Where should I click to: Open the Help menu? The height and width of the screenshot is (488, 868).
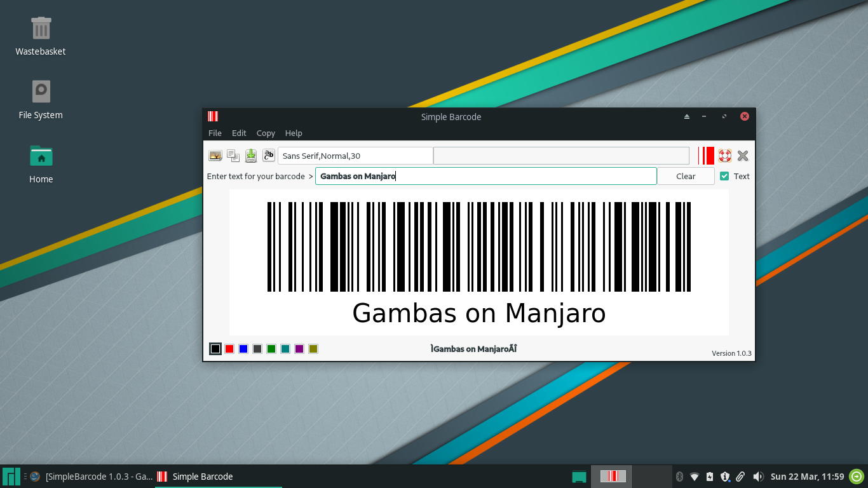point(294,133)
